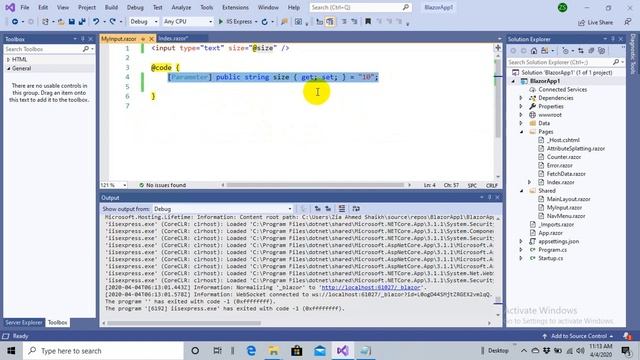640x360 pixels.
Task: Click the Live Share button
Action: (596, 22)
